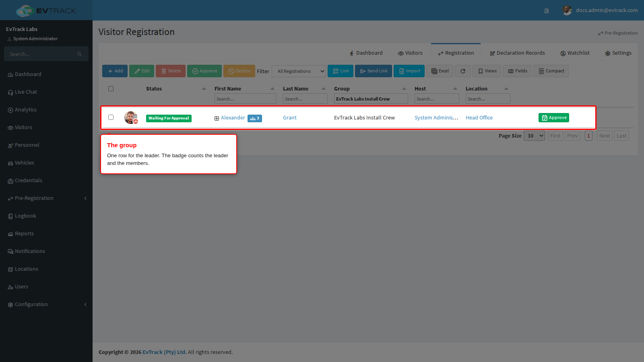
Task: Open Reports in sidebar
Action: coord(24,234)
